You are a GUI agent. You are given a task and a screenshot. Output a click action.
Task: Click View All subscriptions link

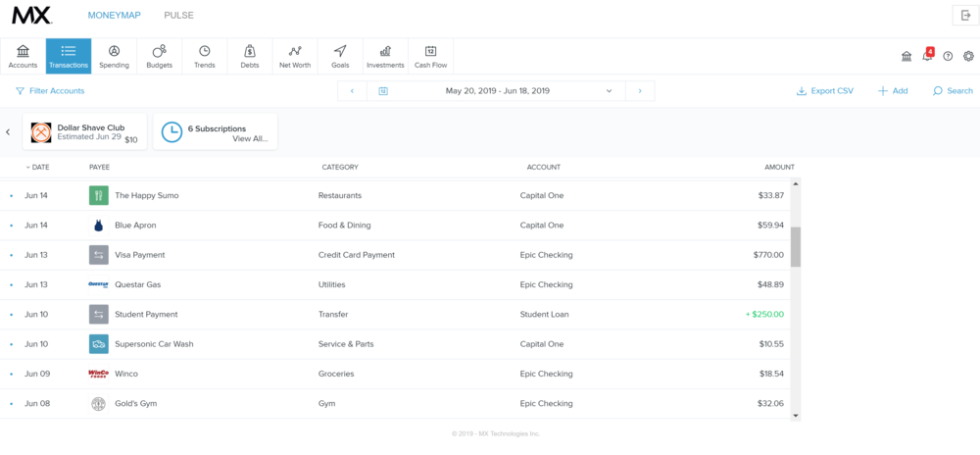click(250, 138)
